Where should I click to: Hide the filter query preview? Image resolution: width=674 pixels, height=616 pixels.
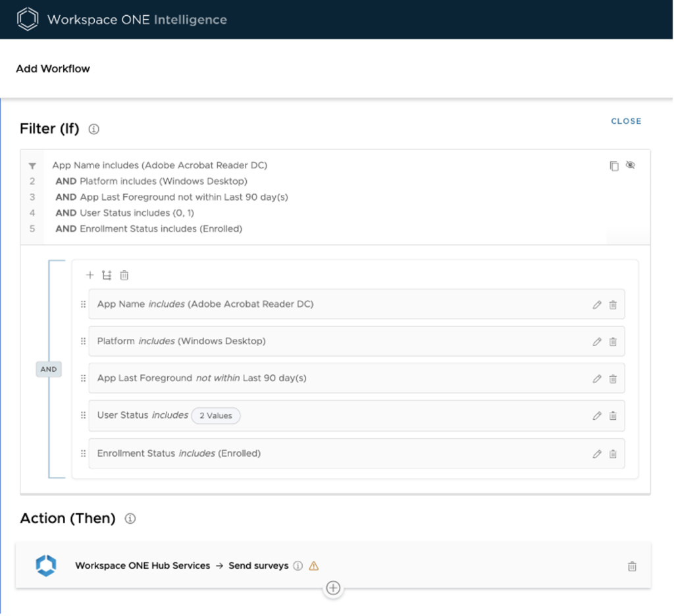click(x=631, y=165)
